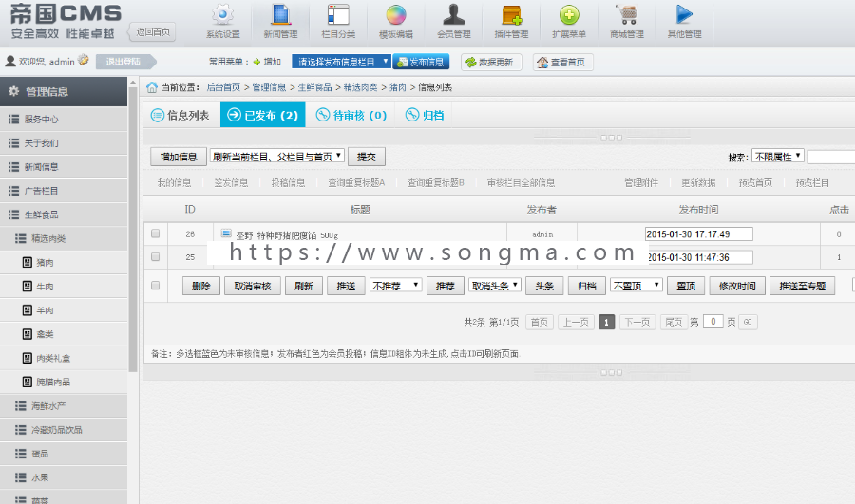
Task: Tick the checkbox for row ID 25
Action: pyautogui.click(x=156, y=256)
